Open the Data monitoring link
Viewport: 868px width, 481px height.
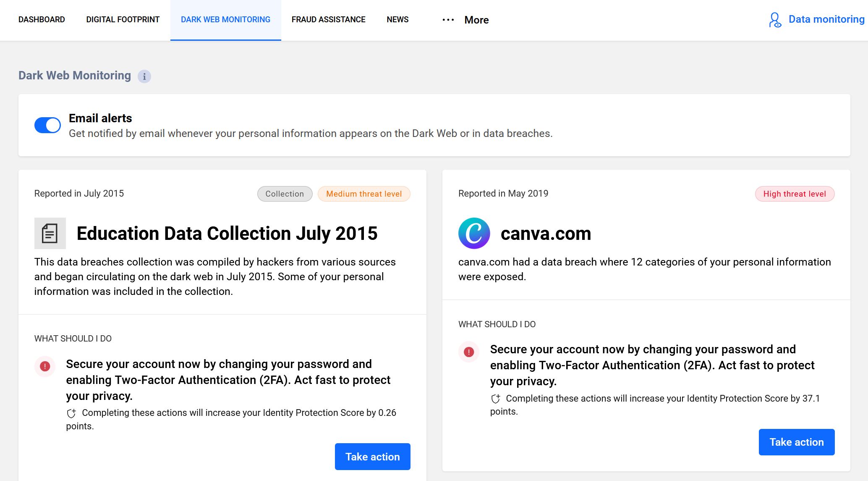click(826, 19)
